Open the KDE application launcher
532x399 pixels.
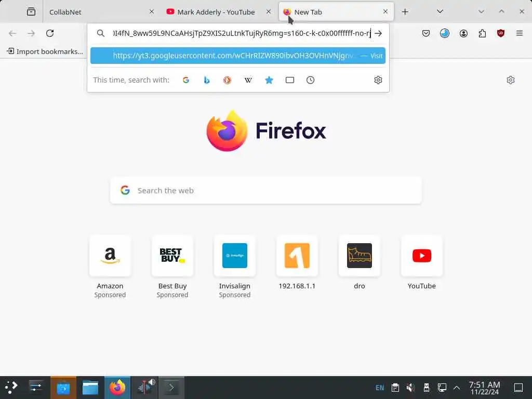click(x=11, y=388)
